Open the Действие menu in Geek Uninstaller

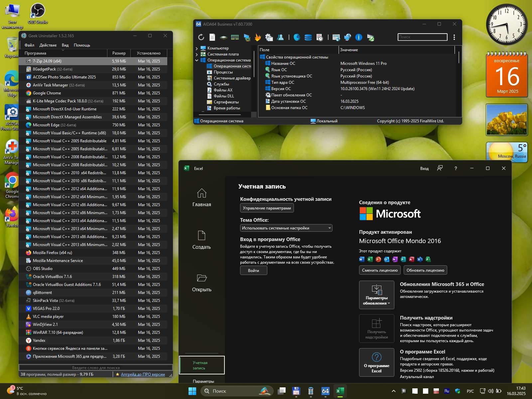click(48, 45)
